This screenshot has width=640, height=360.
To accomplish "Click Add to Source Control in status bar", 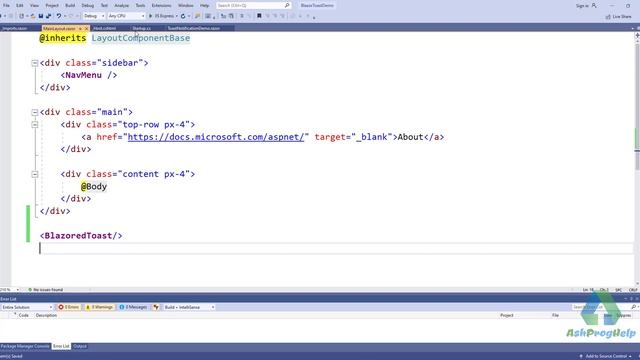I will (x=606, y=356).
